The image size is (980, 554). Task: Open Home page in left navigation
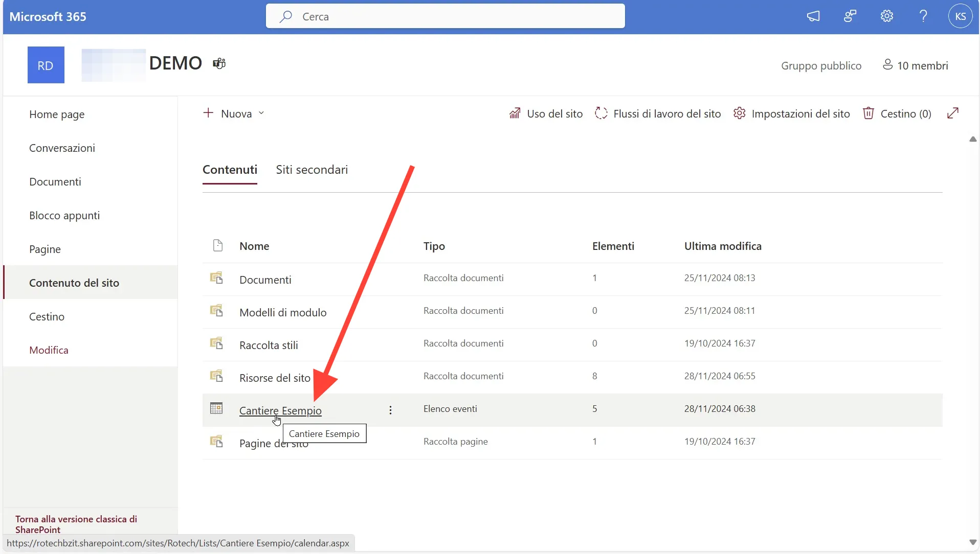(57, 114)
